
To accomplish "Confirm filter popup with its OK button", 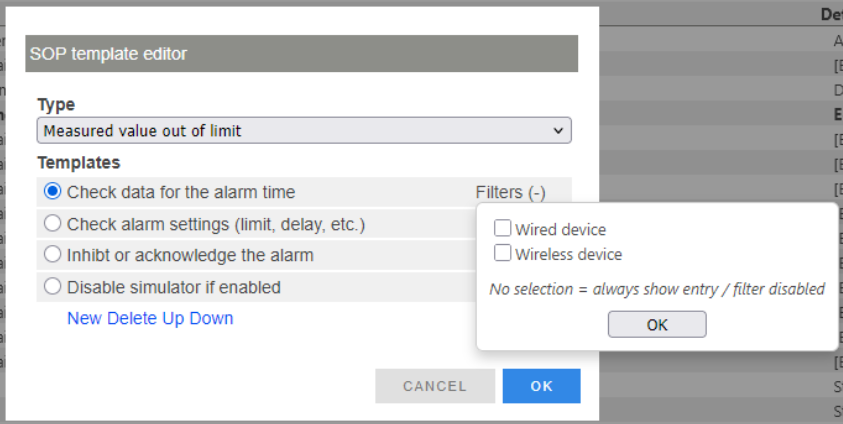I will pos(657,325).
